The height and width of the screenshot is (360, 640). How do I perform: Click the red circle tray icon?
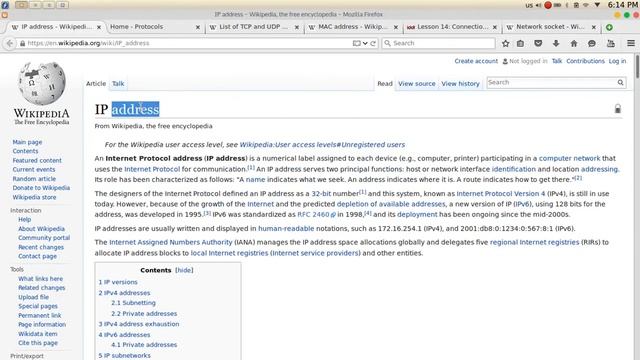pyautogui.click(x=548, y=5)
